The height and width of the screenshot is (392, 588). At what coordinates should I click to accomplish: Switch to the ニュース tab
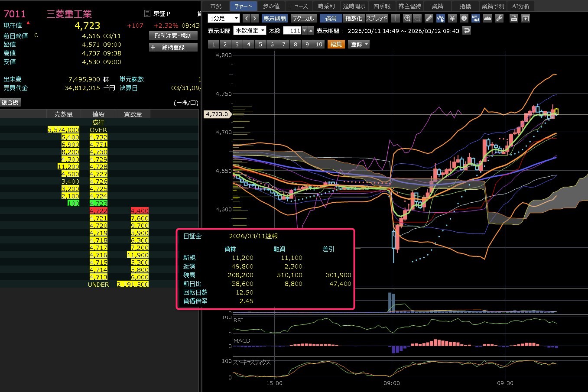(299, 6)
